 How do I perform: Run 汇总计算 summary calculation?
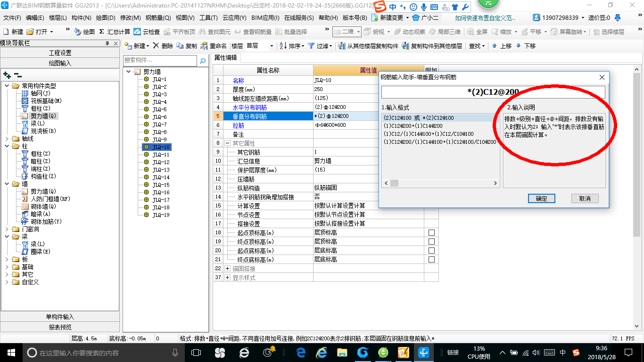(x=115, y=32)
